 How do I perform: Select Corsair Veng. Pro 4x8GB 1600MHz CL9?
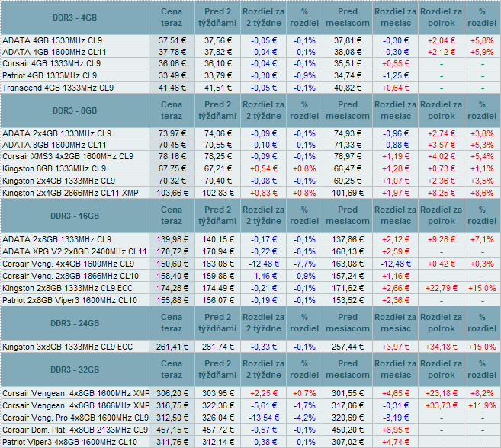(75, 418)
